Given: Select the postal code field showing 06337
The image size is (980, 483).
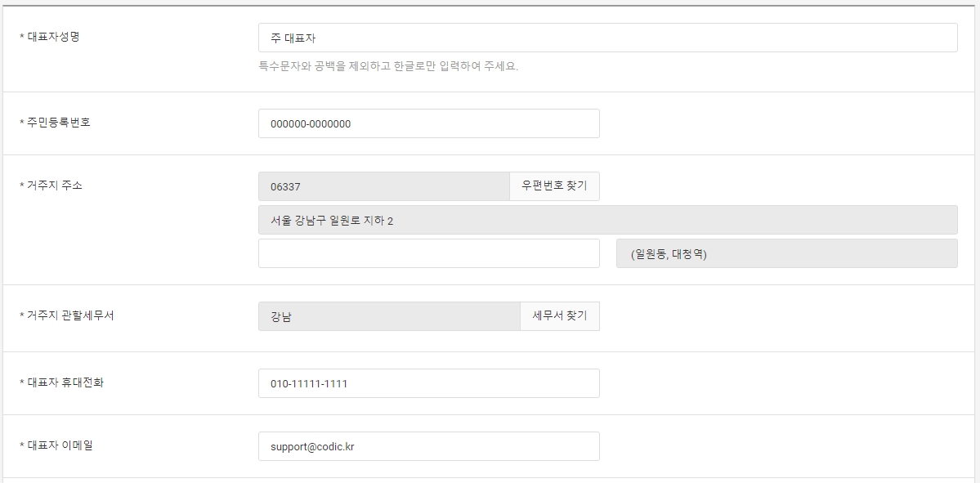Looking at the screenshot, I should click(x=384, y=186).
